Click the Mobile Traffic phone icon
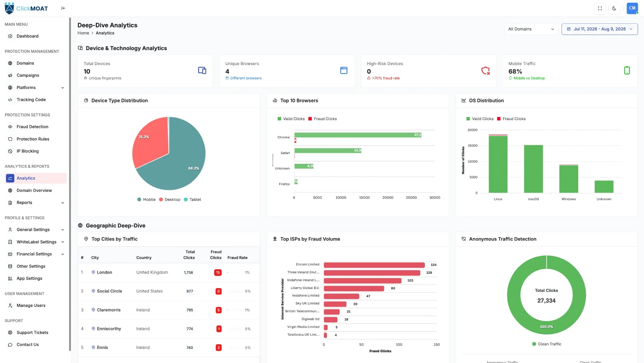 (627, 70)
